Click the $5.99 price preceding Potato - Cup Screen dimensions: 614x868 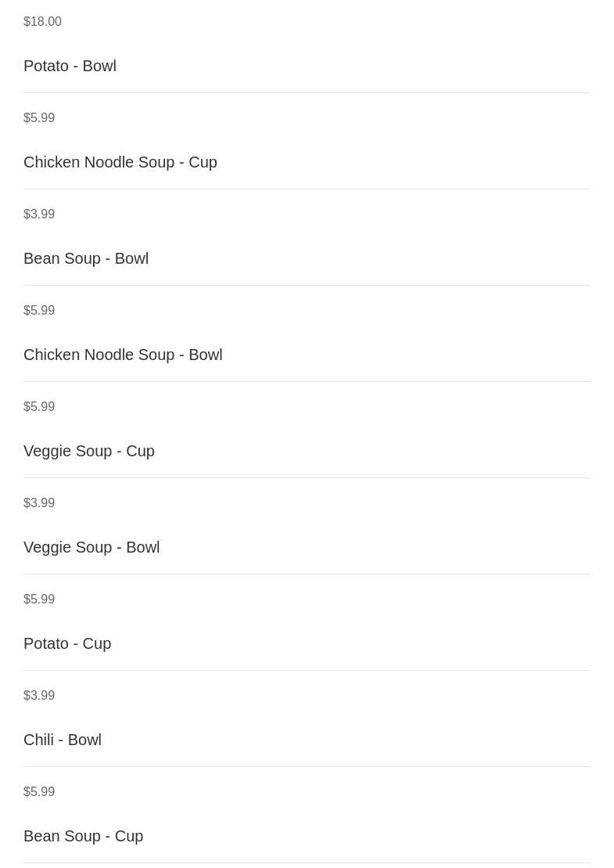click(39, 600)
